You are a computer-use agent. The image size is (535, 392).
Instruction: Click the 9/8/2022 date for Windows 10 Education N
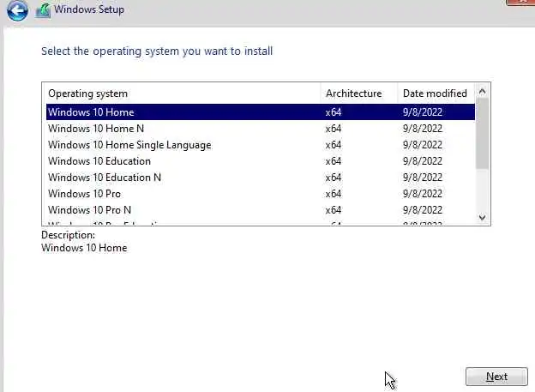pos(423,178)
